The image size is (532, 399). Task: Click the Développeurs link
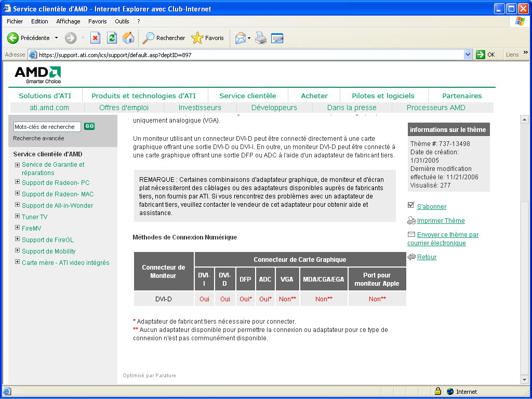click(x=274, y=108)
